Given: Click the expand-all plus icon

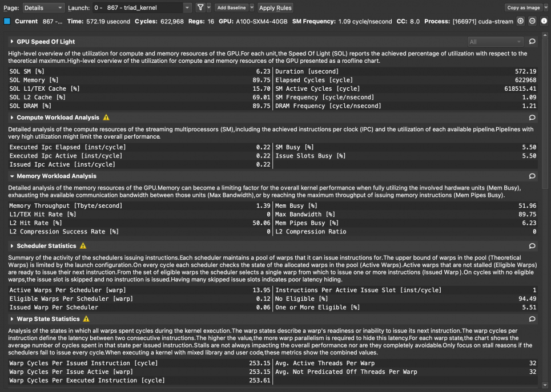Looking at the screenshot, I should (x=521, y=21).
